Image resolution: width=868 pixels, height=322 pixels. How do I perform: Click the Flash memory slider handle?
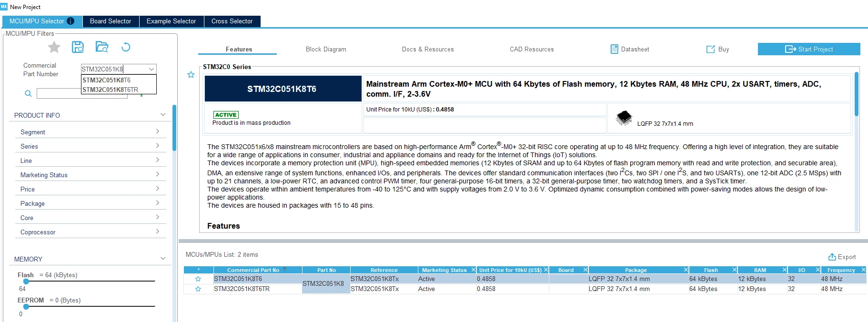(26, 282)
